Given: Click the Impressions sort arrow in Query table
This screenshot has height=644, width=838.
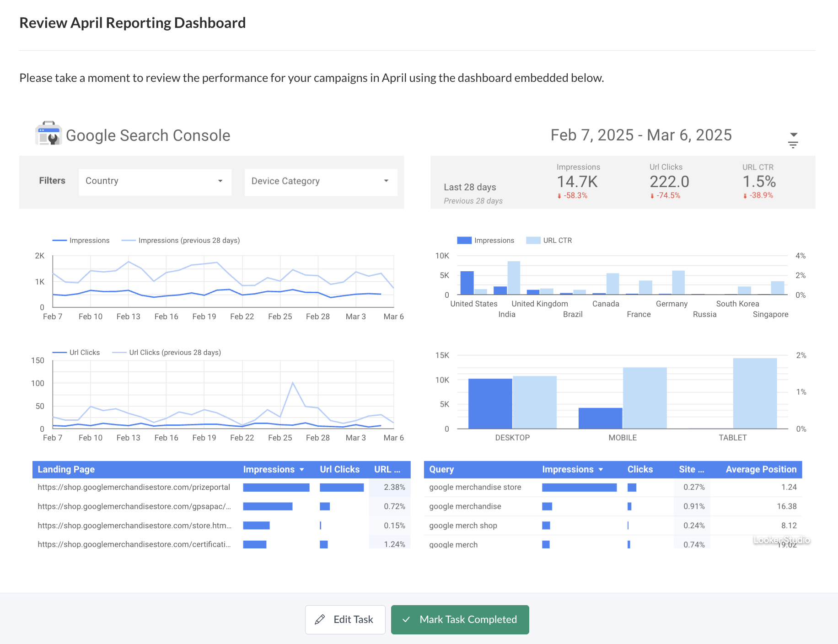Looking at the screenshot, I should click(x=601, y=470).
